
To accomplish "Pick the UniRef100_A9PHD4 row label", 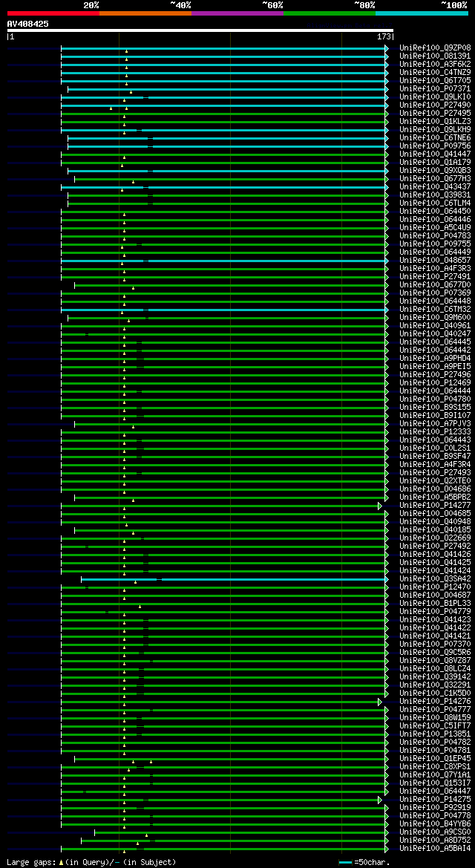I will pyautogui.click(x=435, y=359).
